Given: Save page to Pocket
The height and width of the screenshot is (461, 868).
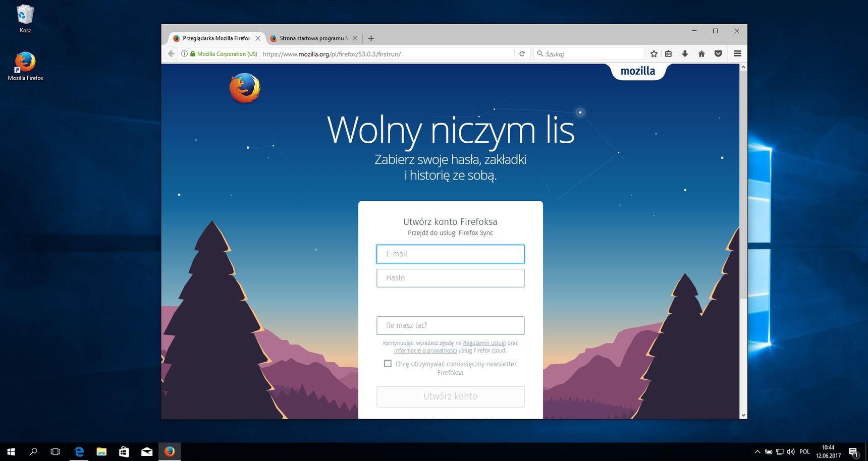Looking at the screenshot, I should tap(718, 53).
